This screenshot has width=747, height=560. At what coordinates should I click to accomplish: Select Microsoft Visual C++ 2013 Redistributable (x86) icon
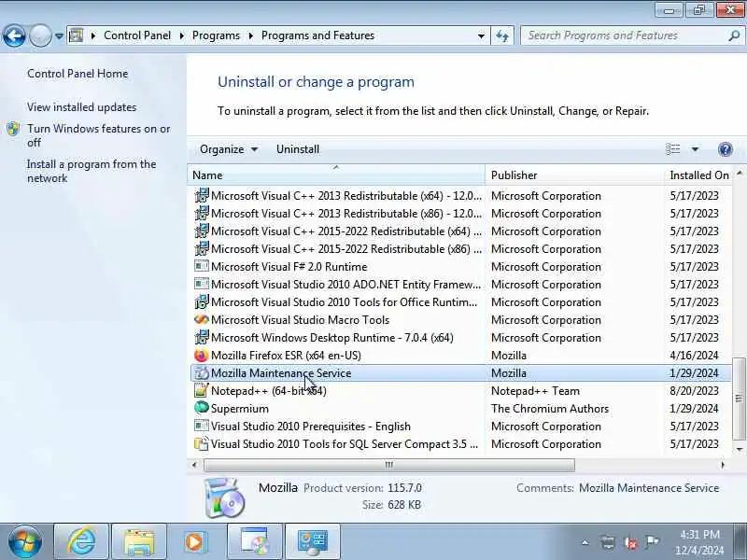202,214
